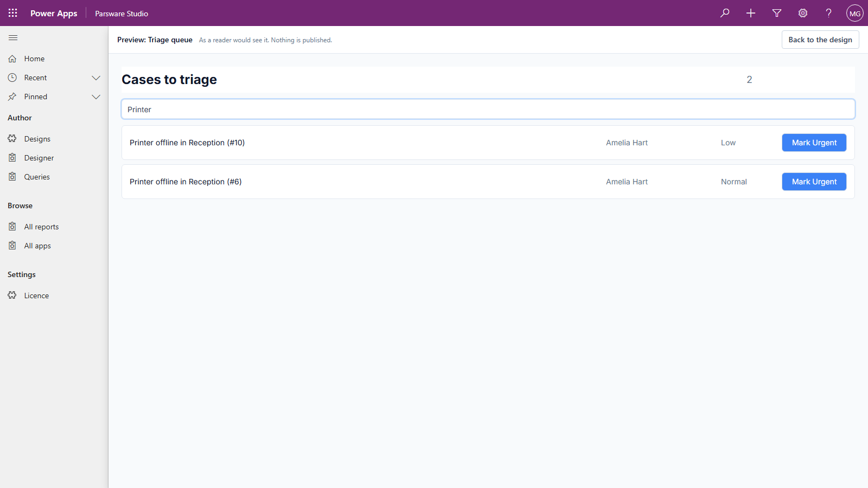Image resolution: width=868 pixels, height=488 pixels.
Task: Click Amelia Hart in case #10 row
Action: [x=627, y=143]
